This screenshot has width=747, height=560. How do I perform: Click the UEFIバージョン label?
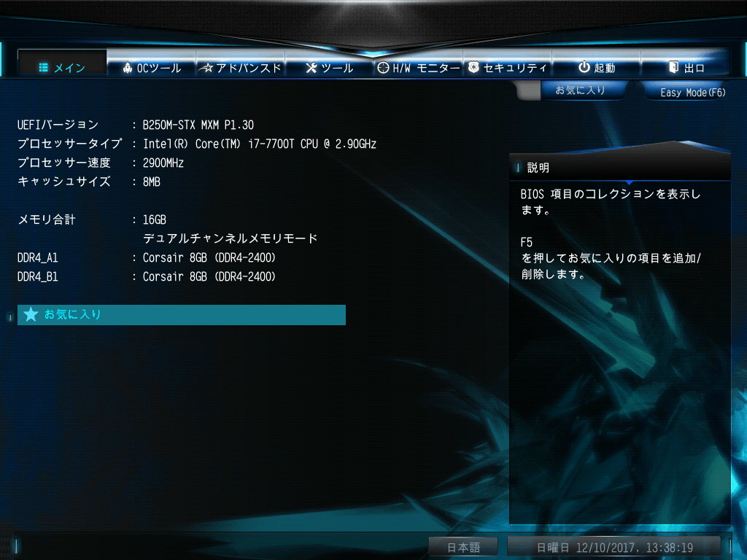tap(58, 125)
